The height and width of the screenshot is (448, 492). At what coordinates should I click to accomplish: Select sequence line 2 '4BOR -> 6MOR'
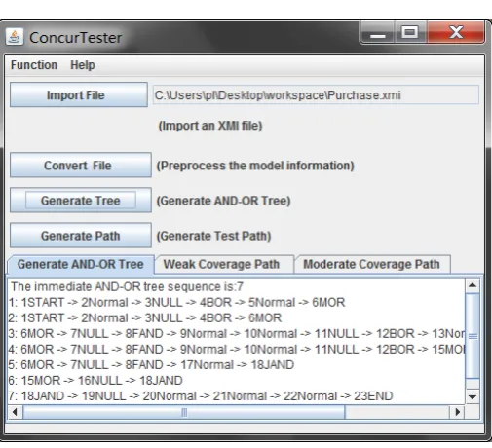[x=145, y=317]
